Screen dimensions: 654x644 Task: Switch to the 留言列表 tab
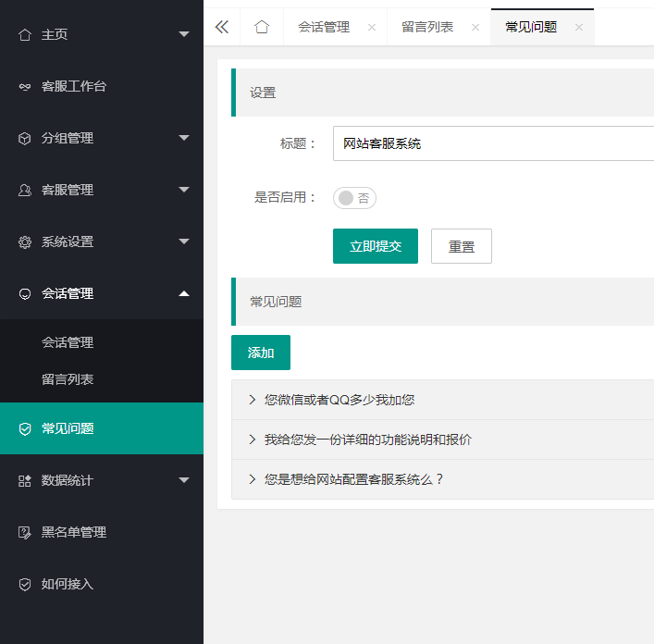click(x=427, y=28)
